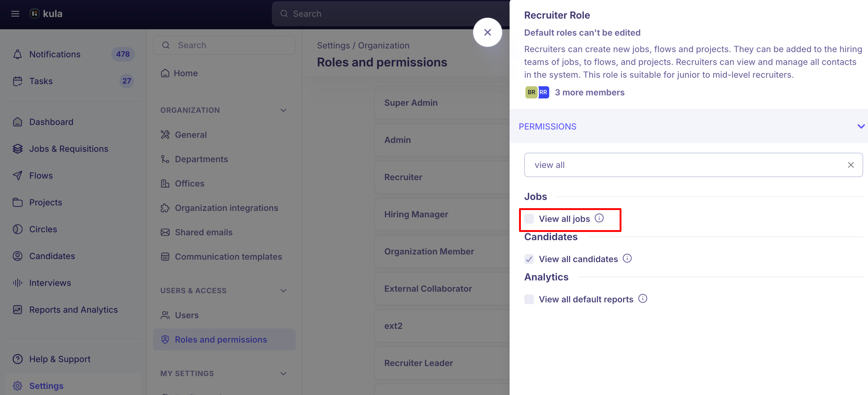
Task: Click the Jobs & Requisitions layers icon
Action: coord(17,149)
